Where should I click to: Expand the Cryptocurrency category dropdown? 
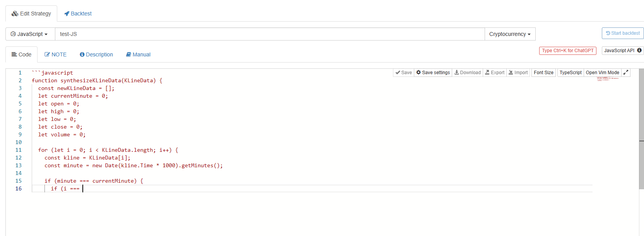[509, 34]
